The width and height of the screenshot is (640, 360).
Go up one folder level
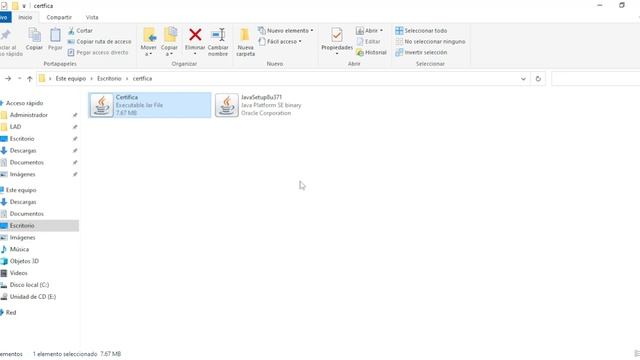pos(29,78)
